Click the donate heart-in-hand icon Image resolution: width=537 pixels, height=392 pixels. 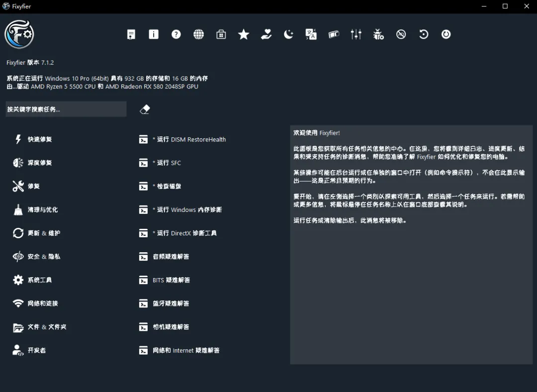point(266,34)
